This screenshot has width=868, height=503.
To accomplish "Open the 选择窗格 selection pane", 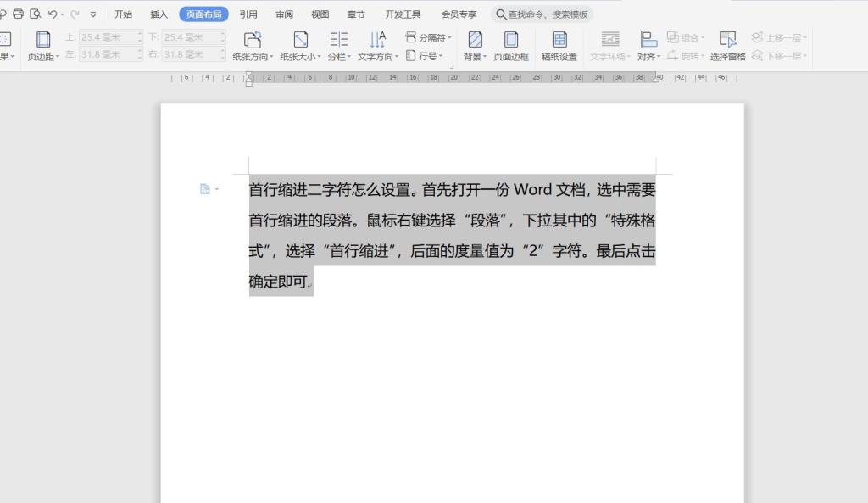I will click(x=727, y=46).
